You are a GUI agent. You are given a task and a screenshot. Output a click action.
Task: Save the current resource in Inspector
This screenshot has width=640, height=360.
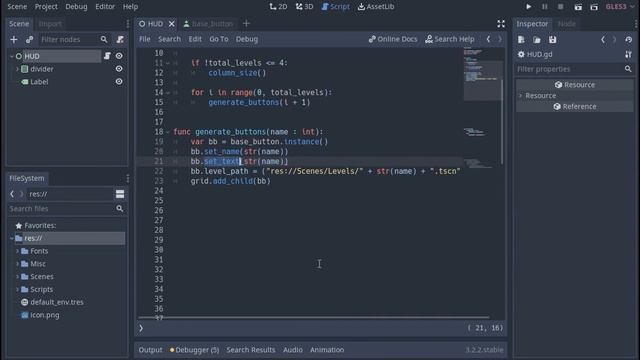(552, 40)
